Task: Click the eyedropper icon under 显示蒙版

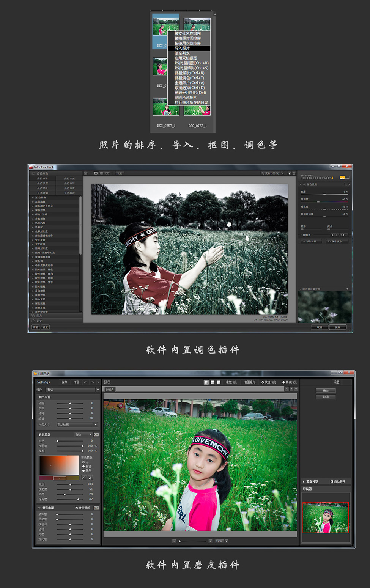Action: (x=83, y=478)
